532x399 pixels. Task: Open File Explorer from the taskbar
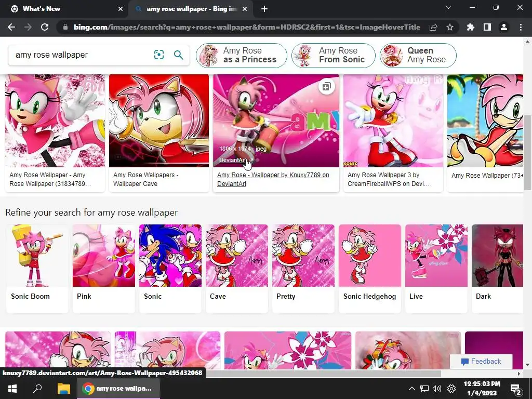pos(63,389)
